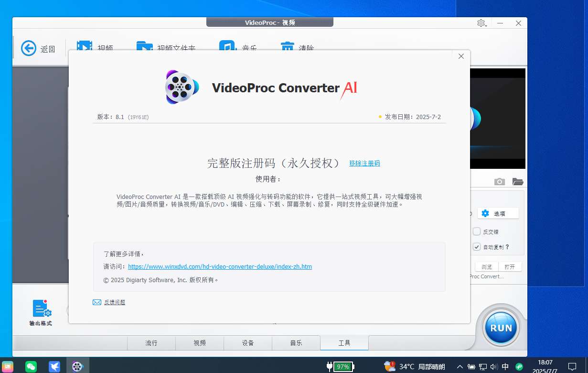This screenshot has width=588, height=373.
Task: Open the weather 34°C widget
Action: coord(415,367)
